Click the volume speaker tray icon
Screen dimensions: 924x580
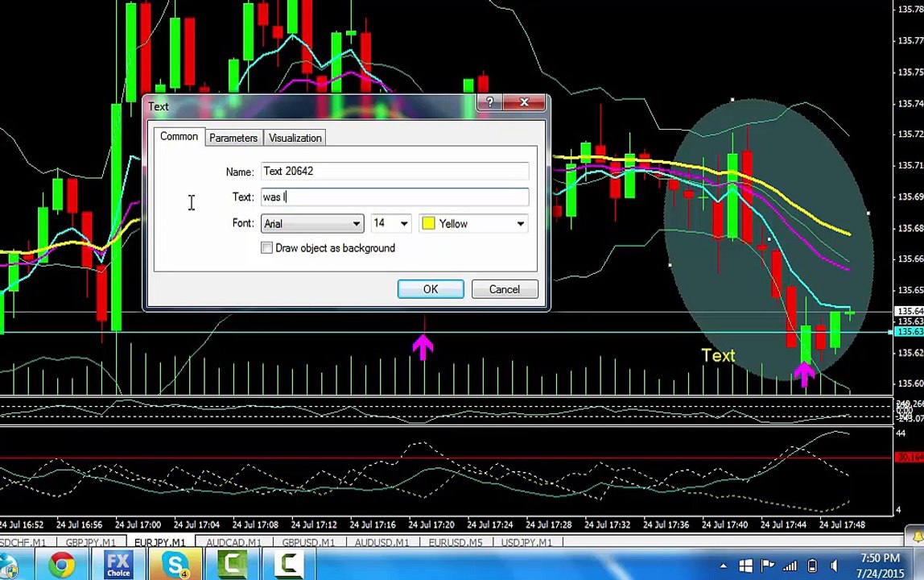pyautogui.click(x=834, y=565)
